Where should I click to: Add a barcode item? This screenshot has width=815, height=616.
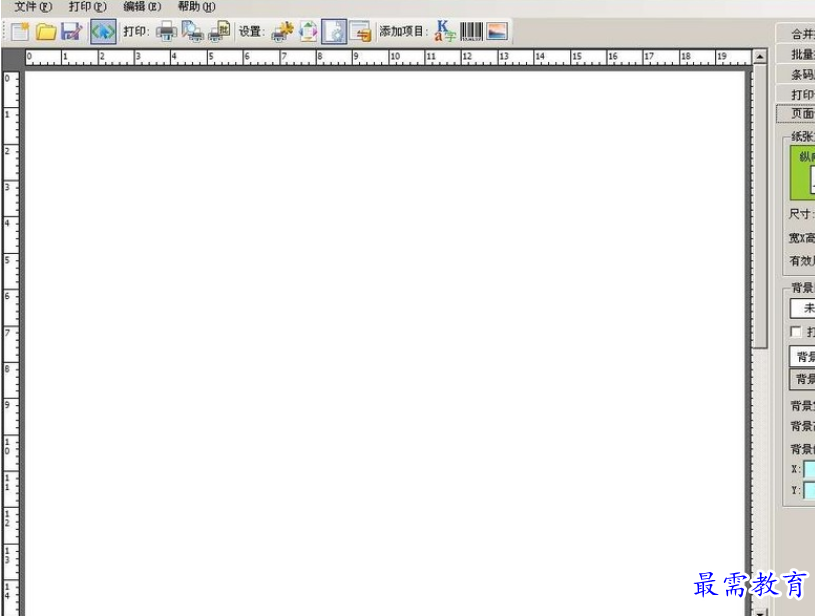[x=471, y=32]
